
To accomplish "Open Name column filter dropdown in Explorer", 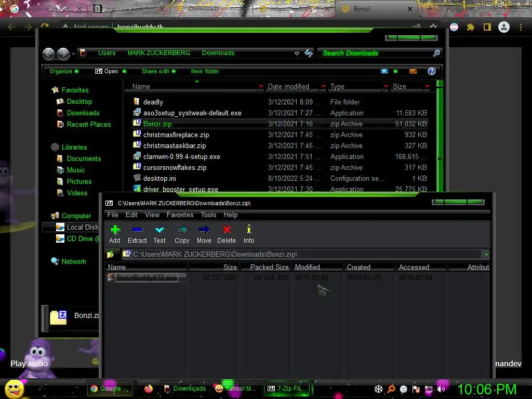I will coord(261,87).
